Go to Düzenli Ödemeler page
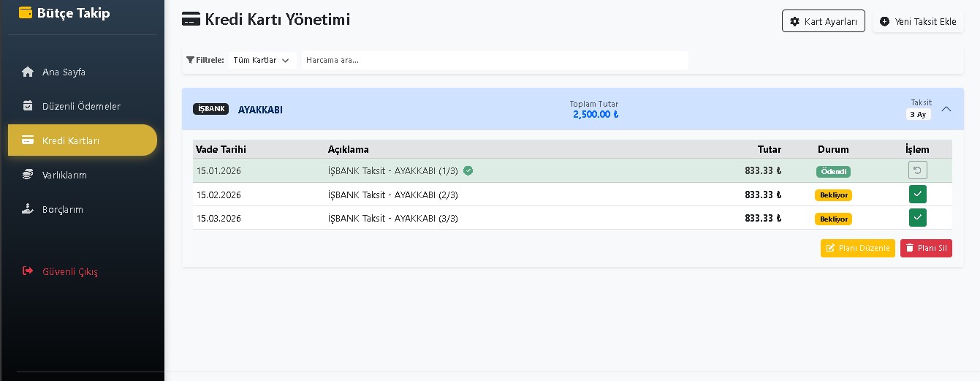 point(81,106)
